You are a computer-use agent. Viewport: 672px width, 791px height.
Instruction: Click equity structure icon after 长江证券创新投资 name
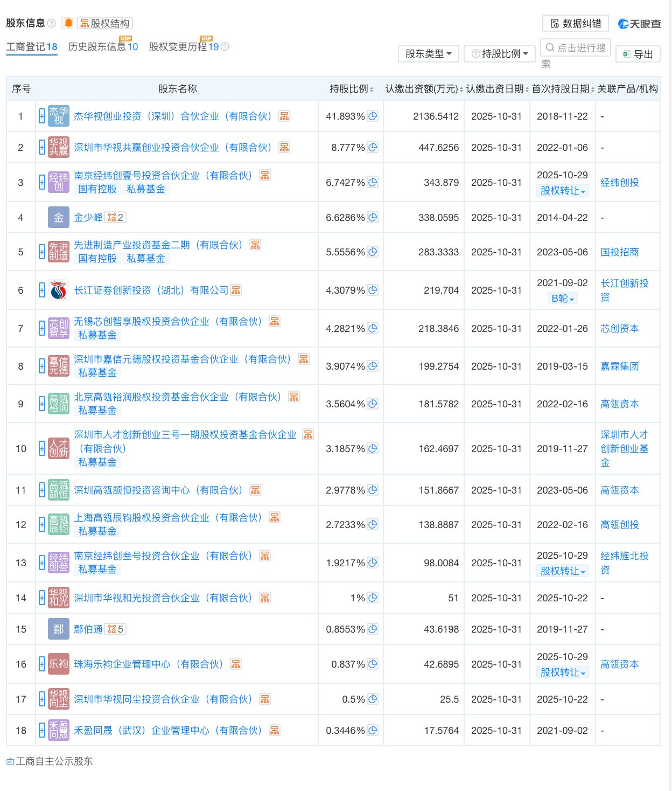(236, 290)
